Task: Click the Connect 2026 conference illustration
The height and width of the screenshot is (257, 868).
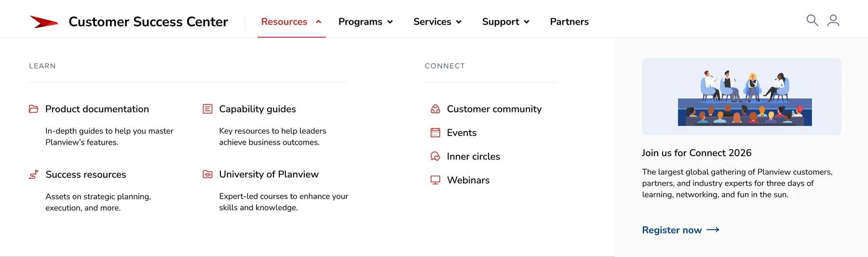Action: click(742, 97)
